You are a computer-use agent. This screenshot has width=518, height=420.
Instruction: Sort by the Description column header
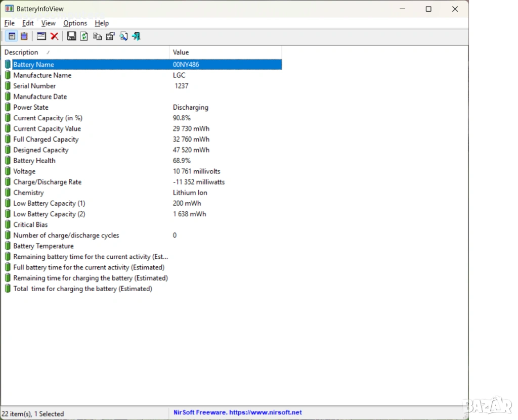tap(21, 53)
